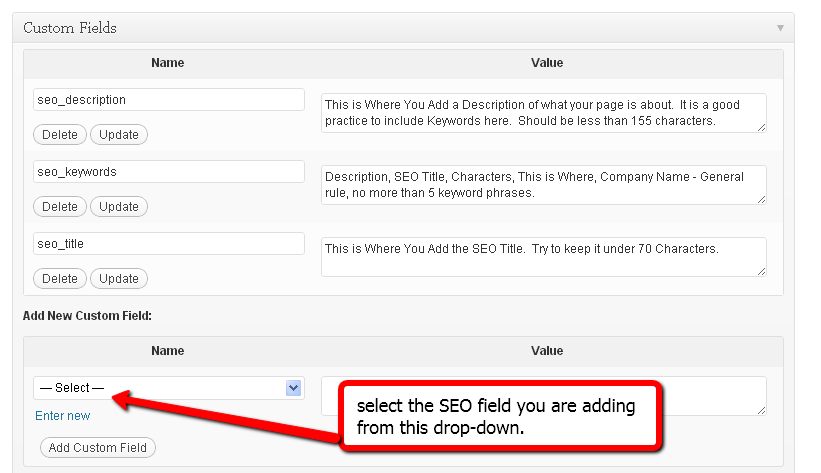The image size is (821, 473).
Task: Delete the seo_title custom field
Action: pyautogui.click(x=60, y=279)
